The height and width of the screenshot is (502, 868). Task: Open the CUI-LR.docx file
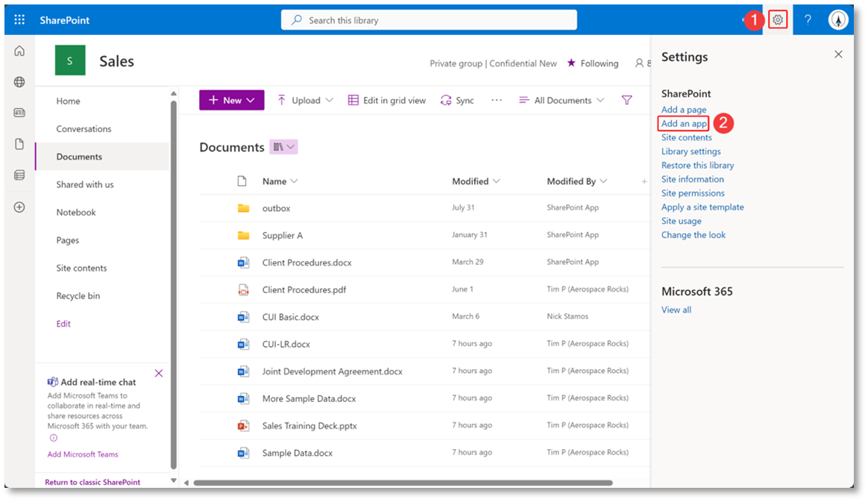(286, 345)
